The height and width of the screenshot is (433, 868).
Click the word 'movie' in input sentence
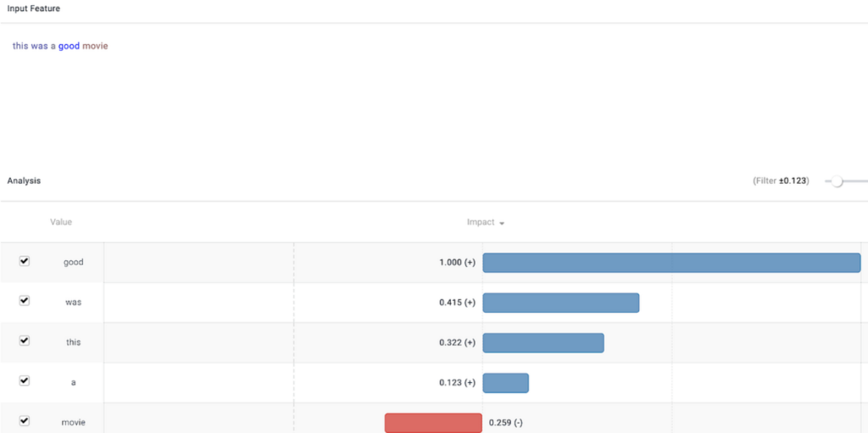(x=95, y=46)
